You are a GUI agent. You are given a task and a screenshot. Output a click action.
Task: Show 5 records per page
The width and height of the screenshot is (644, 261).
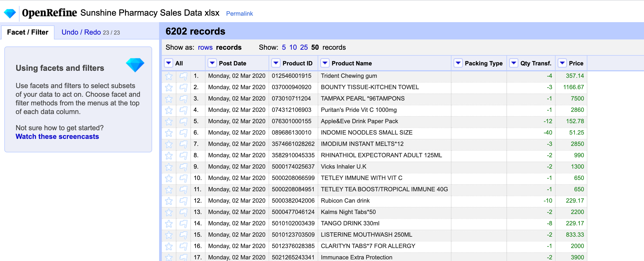(x=284, y=48)
